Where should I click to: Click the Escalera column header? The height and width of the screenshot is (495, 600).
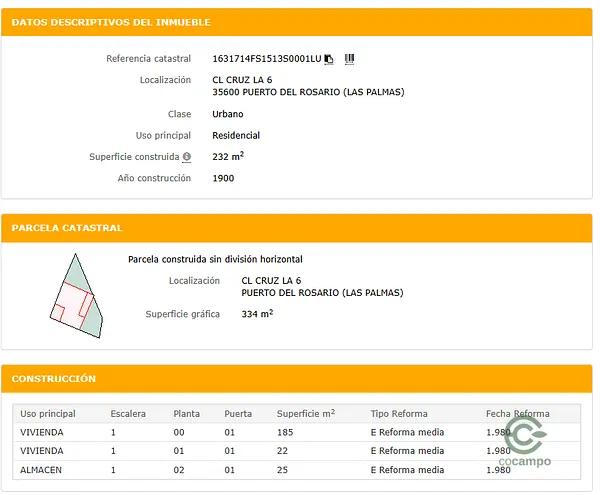click(x=127, y=414)
